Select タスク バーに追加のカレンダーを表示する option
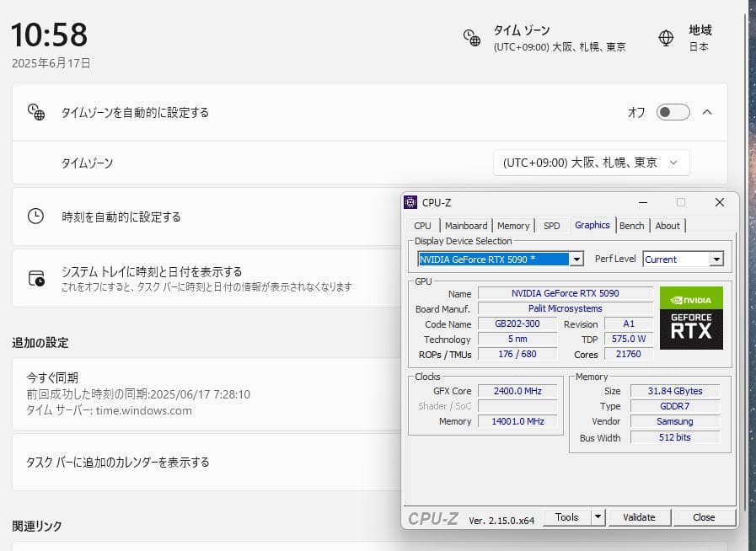This screenshot has height=551, width=756. (125, 463)
